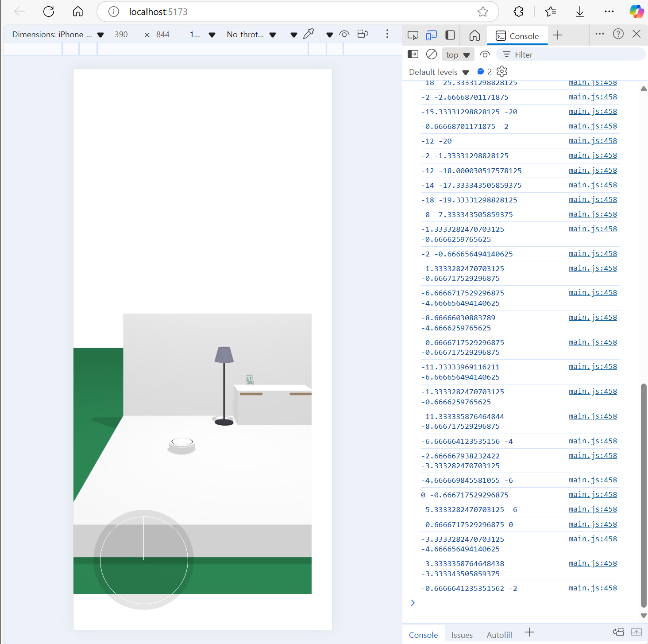This screenshot has width=648, height=644.
Task: Customize and control DevTools menu
Action: [x=600, y=34]
